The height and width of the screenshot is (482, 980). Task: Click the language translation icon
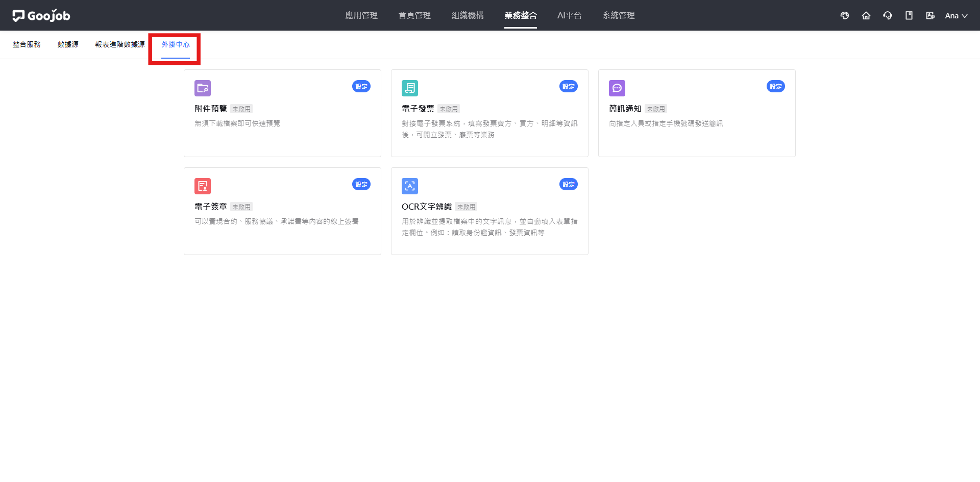tap(930, 15)
